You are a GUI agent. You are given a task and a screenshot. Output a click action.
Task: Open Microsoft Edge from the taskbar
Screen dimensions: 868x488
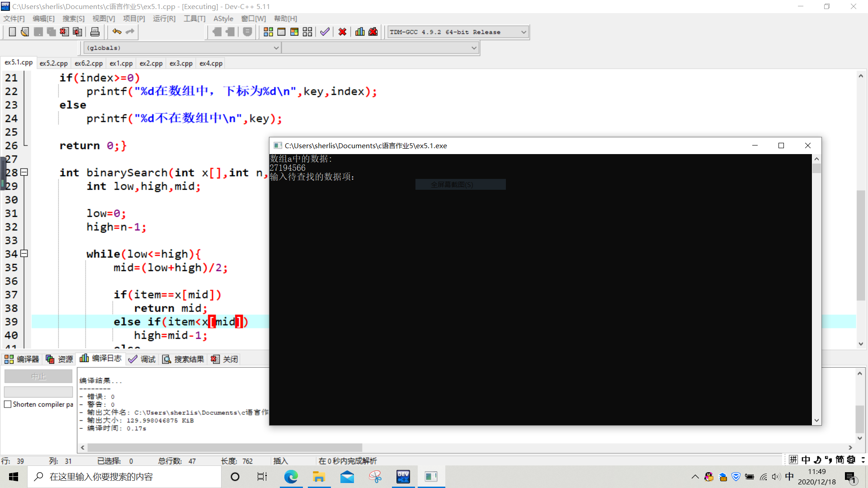coord(291,477)
